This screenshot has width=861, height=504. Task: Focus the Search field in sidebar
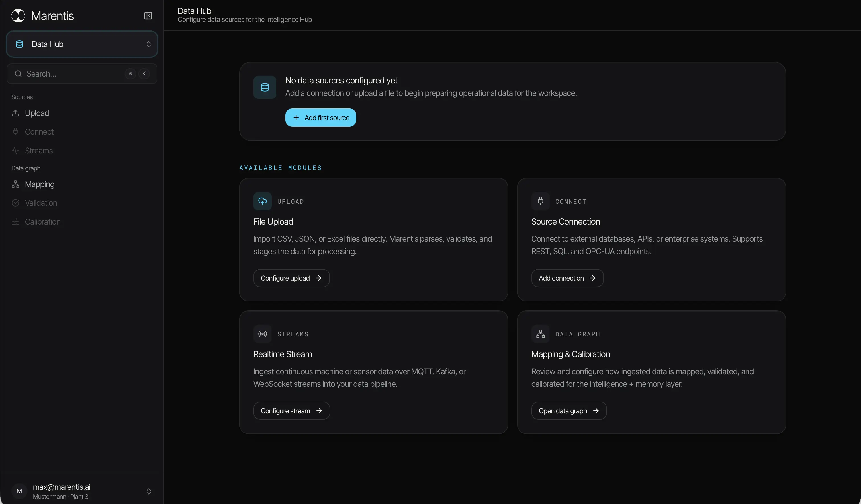click(82, 74)
